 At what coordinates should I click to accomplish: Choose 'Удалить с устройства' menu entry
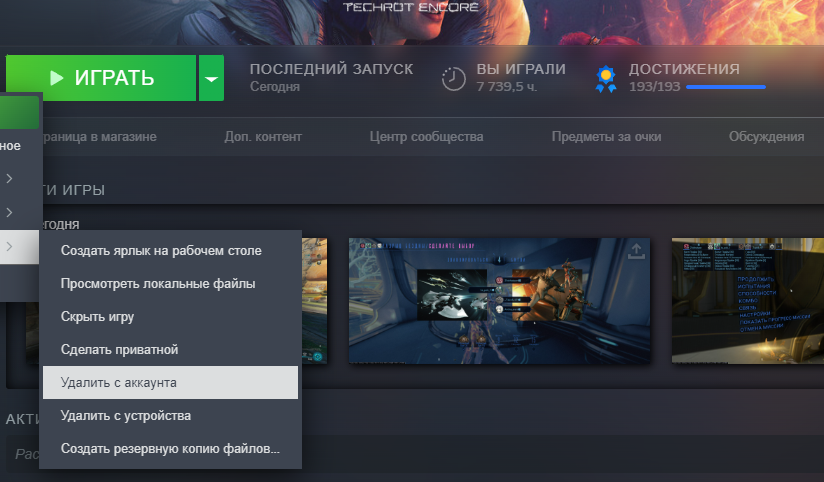[x=170, y=416]
